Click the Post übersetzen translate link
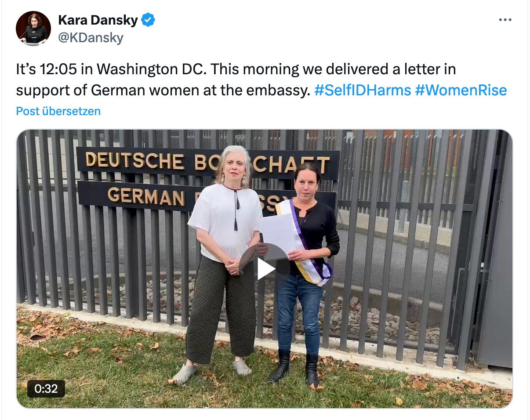This screenshot has width=530, height=420. pos(58,111)
